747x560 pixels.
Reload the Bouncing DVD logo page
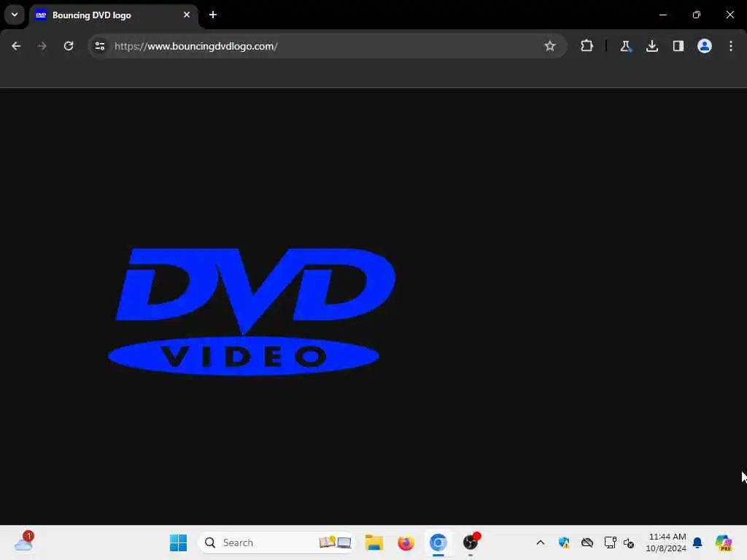(x=69, y=46)
